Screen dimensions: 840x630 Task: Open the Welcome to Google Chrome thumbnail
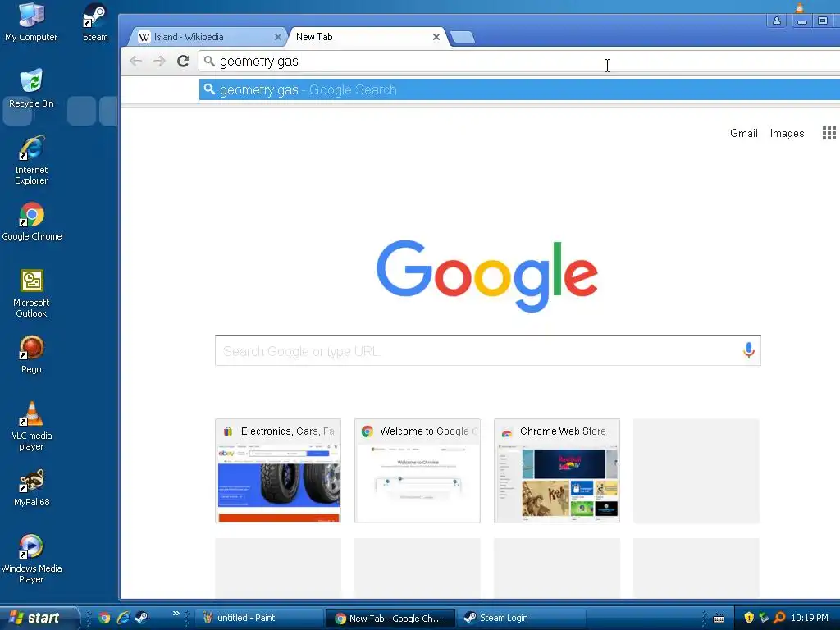tap(418, 470)
